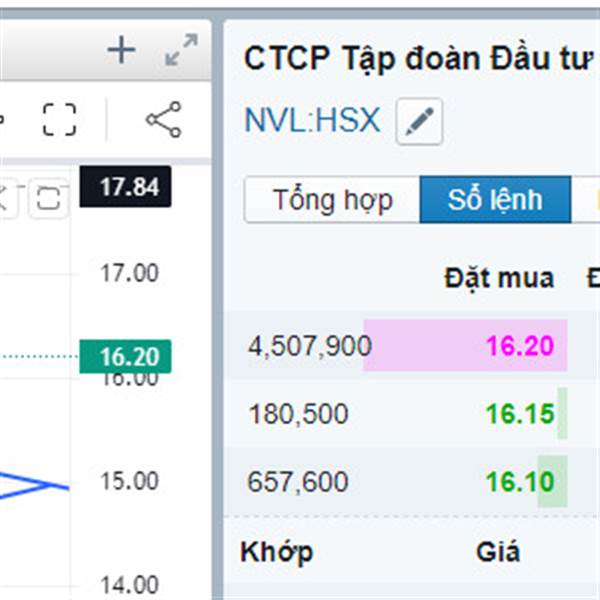Viewport: 600px width, 600px height.
Task: Click the rounded-square icon beside the 17.84 label
Action: [49, 198]
